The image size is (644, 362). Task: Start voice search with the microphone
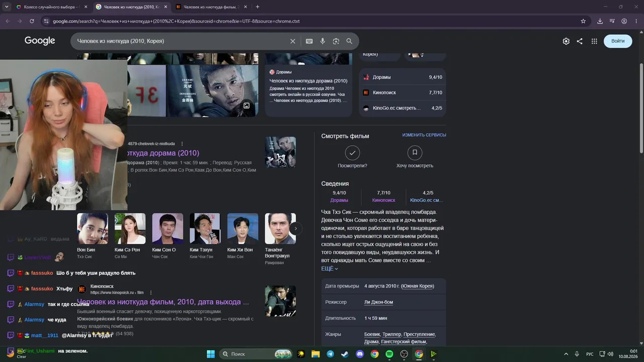coord(323,41)
